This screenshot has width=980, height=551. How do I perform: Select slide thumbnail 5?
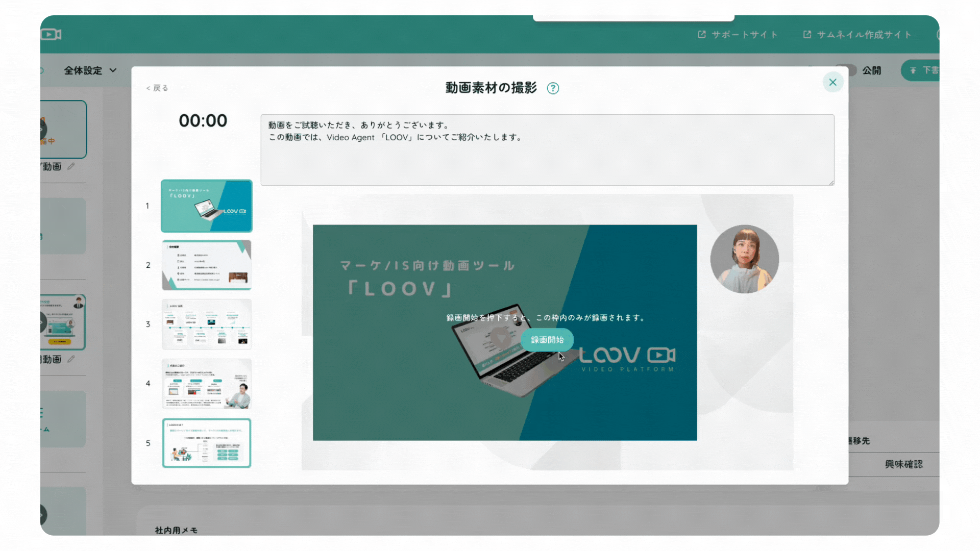pyautogui.click(x=207, y=443)
